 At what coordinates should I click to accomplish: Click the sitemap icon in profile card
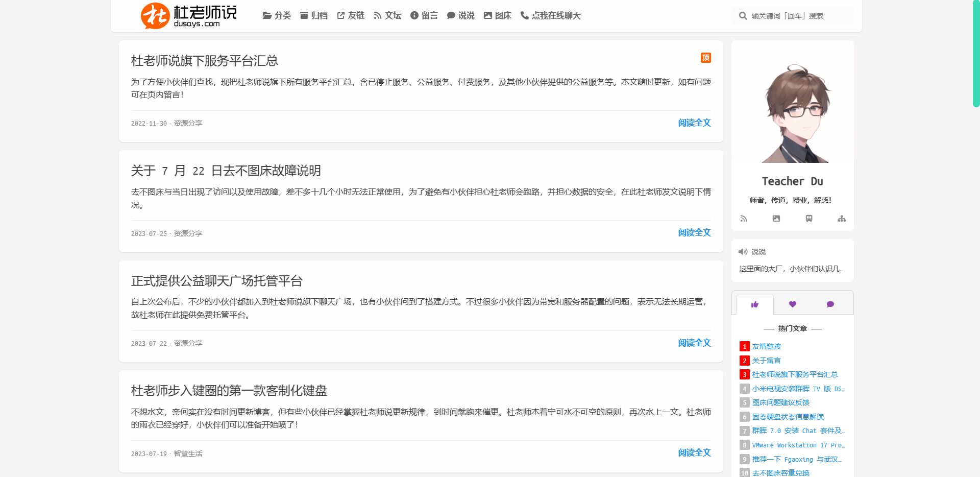[842, 219]
